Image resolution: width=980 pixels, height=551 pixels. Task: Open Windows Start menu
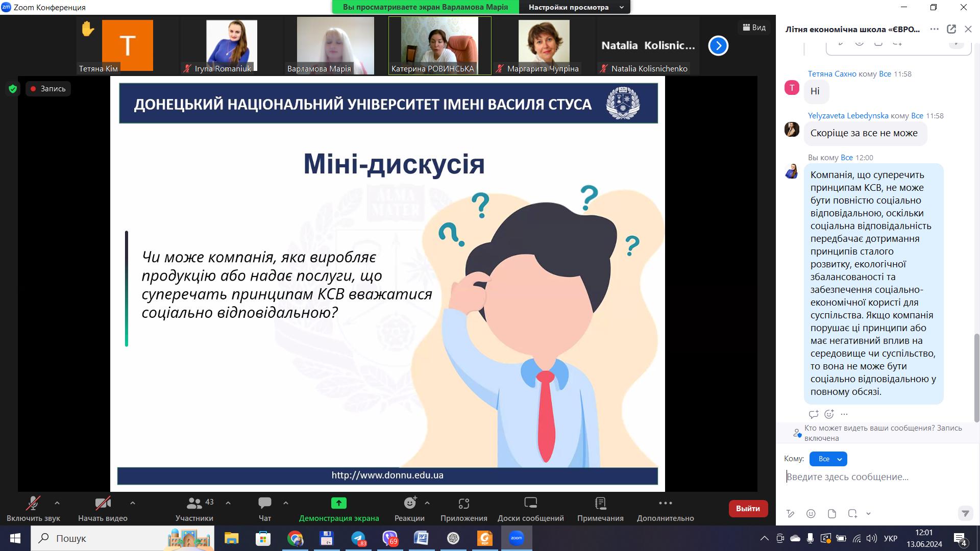point(15,538)
